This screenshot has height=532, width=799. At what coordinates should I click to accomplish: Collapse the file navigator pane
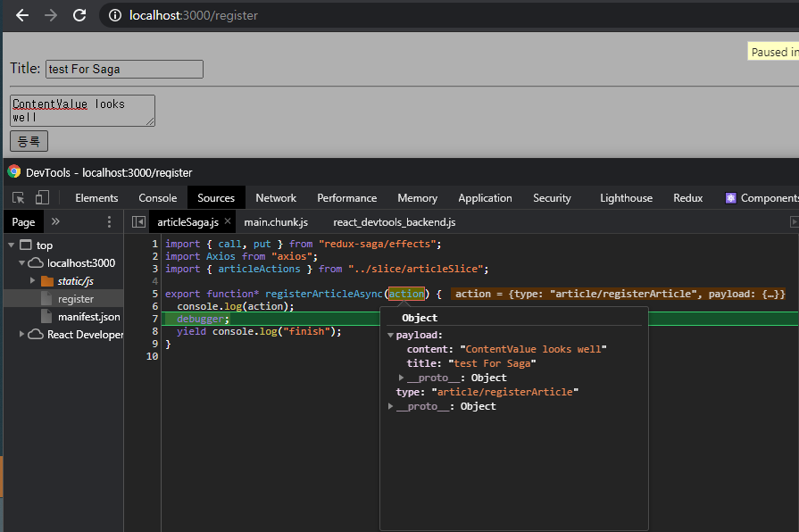137,221
